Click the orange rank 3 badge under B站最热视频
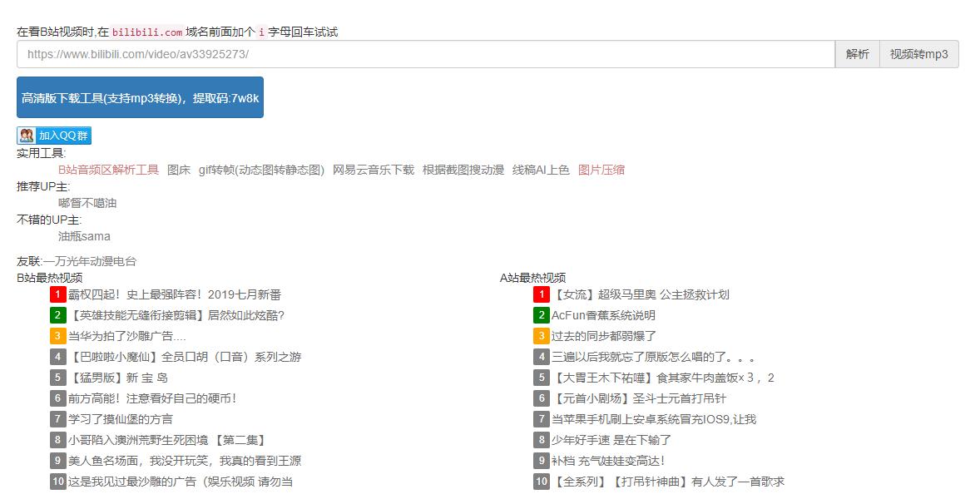The image size is (980, 499). tap(57, 336)
